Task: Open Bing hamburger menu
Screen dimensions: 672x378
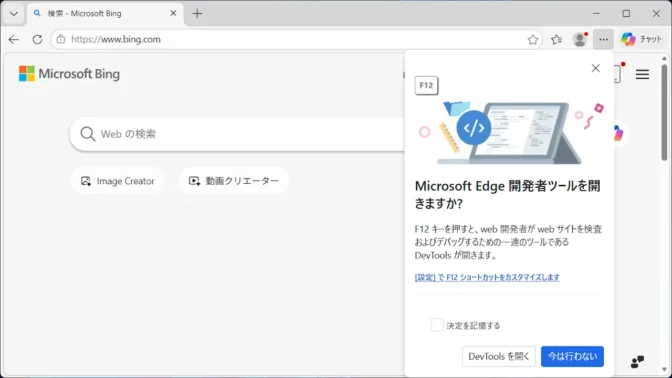Action: click(642, 74)
